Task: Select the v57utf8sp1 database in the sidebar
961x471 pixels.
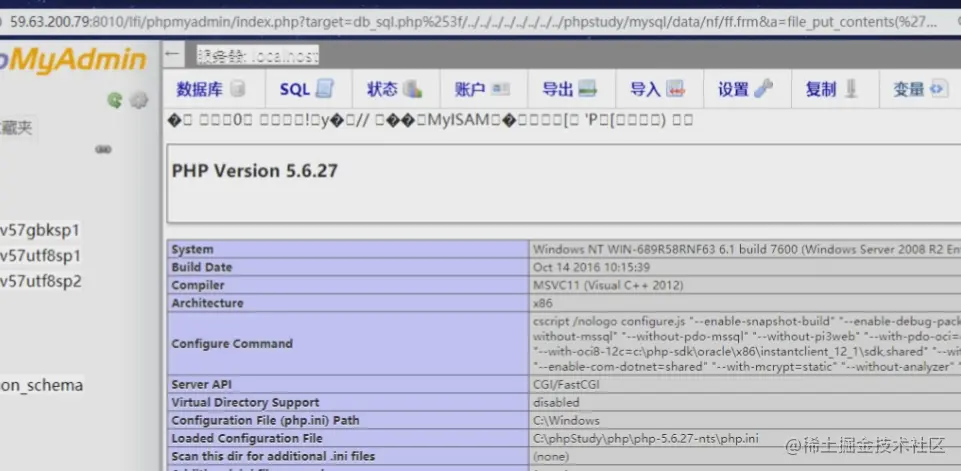Action: [x=40, y=256]
